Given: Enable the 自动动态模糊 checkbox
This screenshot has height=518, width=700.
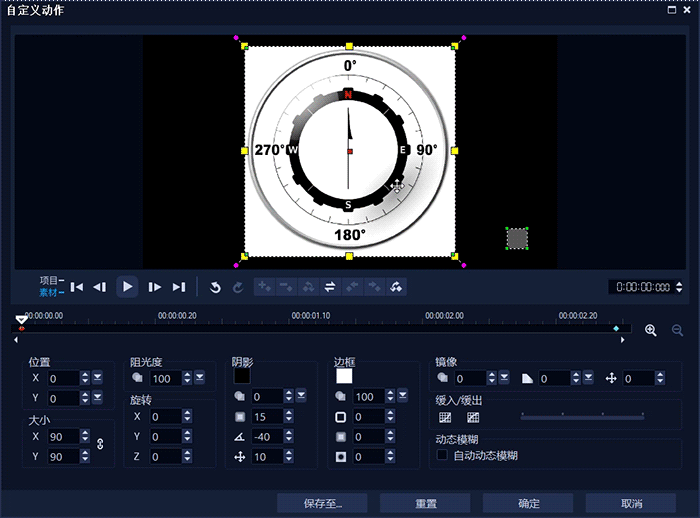Looking at the screenshot, I should click(x=442, y=455).
